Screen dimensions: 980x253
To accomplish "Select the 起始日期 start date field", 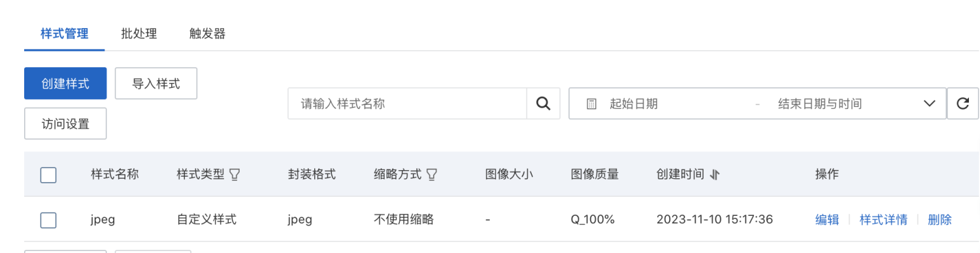I will (634, 104).
